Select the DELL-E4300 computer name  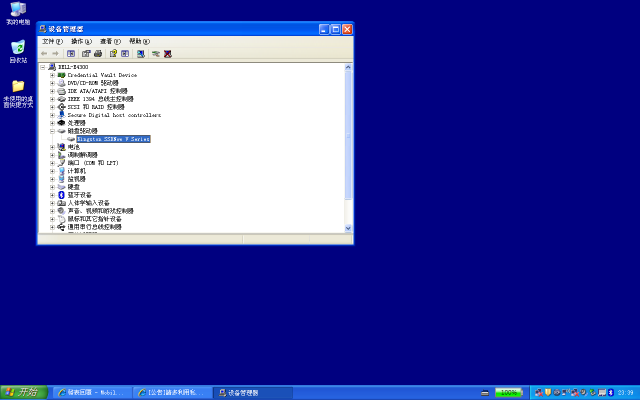[x=73, y=67]
